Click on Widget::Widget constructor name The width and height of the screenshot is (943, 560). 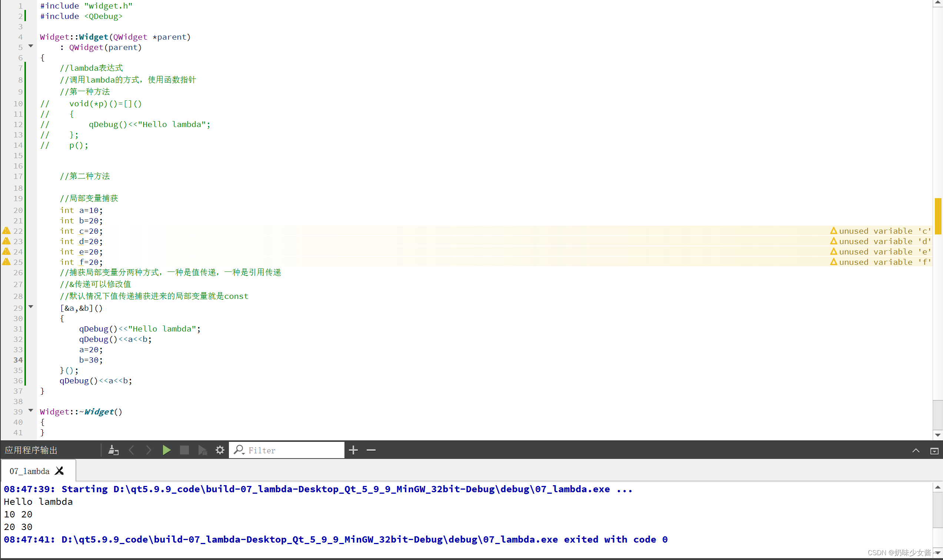94,37
